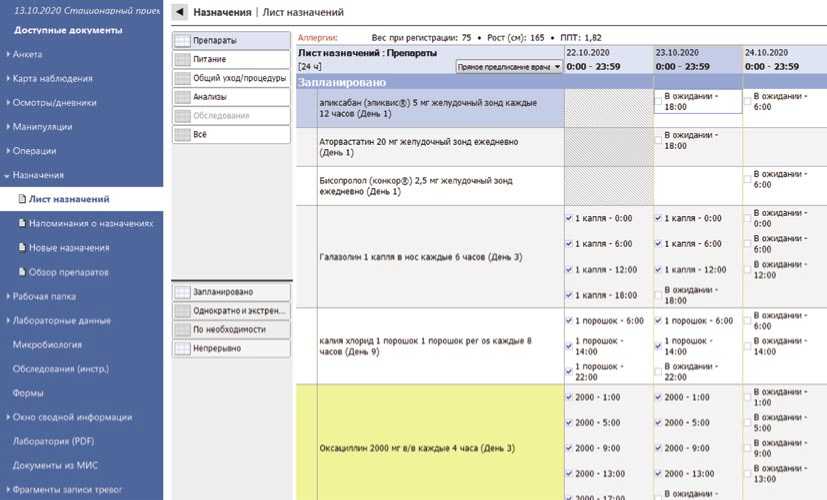Click the 24.10.2020 date column header
This screenshot has height=500, width=827.
[772, 50]
